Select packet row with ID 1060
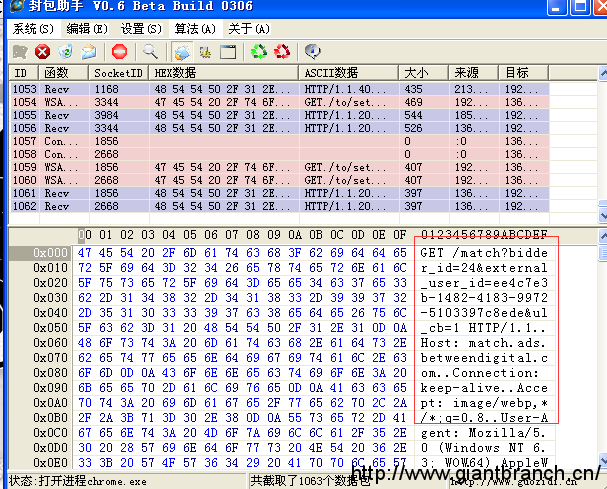The image size is (607, 489). (279, 180)
